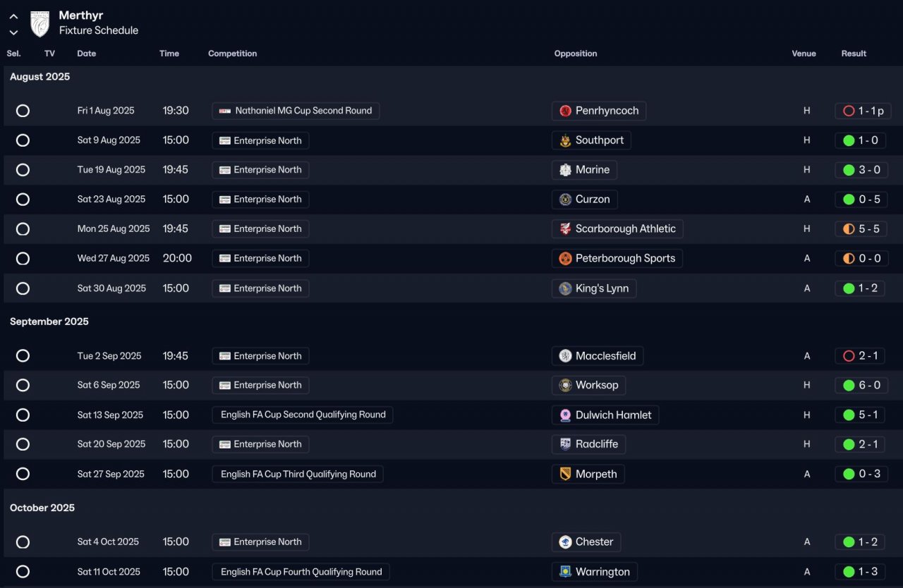This screenshot has width=903, height=588.
Task: Click the Enterprise North logo in the King's Lynn row
Action: tap(225, 288)
